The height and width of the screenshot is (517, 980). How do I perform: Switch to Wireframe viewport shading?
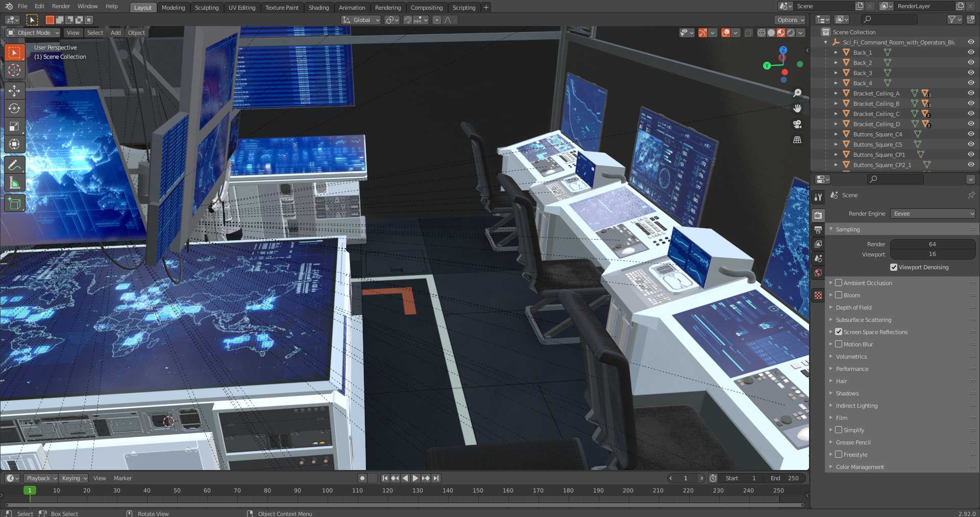point(761,33)
